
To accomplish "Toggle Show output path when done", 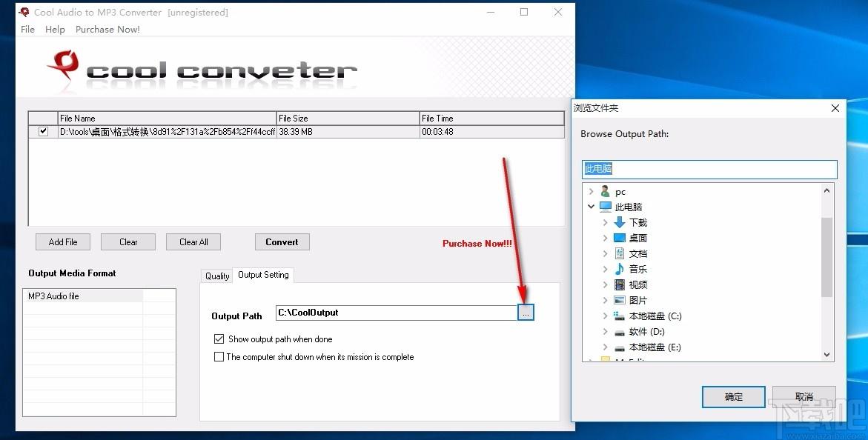I will (x=219, y=339).
